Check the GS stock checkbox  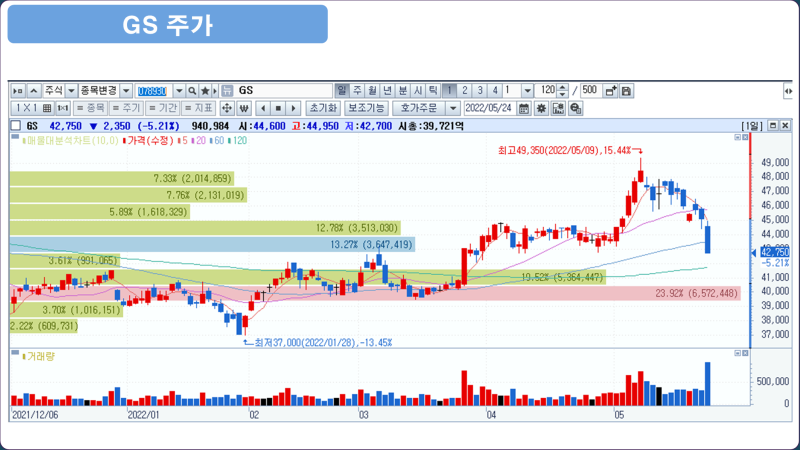[16, 126]
